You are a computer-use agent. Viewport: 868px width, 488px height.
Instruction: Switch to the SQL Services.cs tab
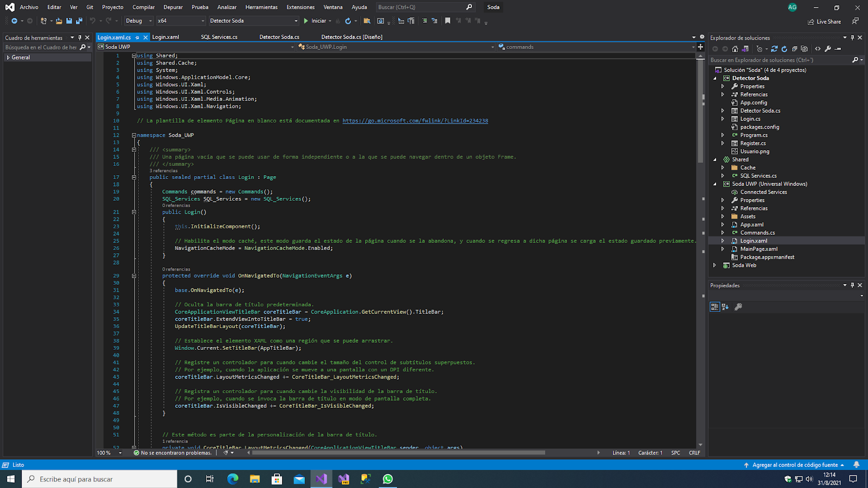[219, 37]
